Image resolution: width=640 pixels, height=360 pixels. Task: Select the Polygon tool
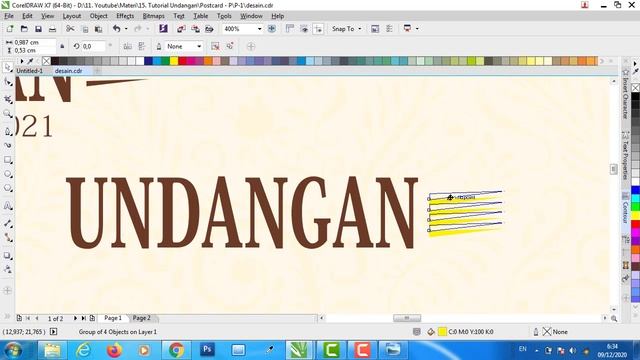click(x=7, y=188)
